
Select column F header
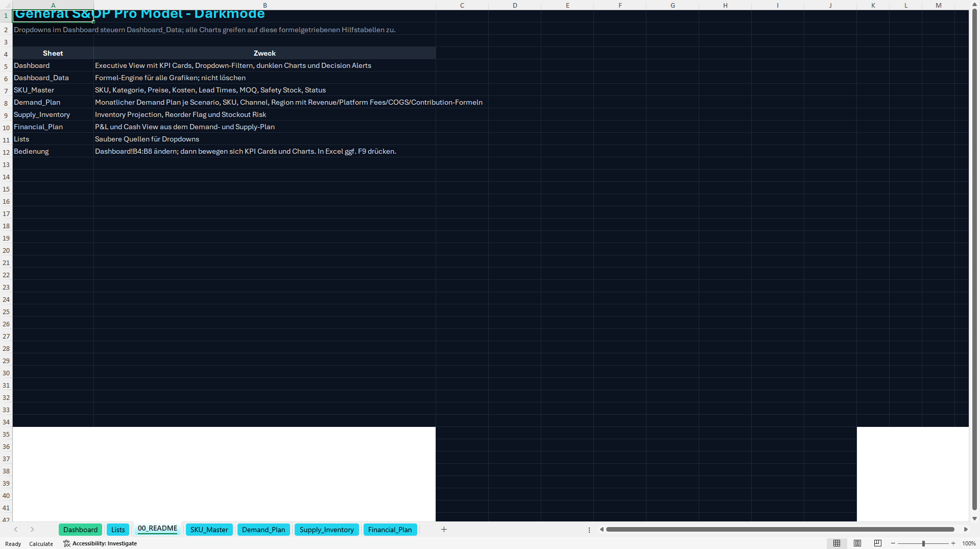coord(620,5)
